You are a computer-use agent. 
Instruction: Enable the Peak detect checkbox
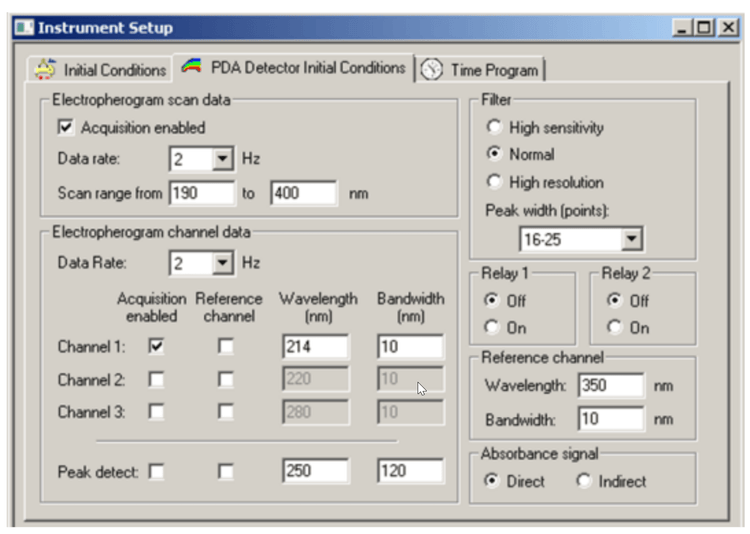[x=157, y=471]
